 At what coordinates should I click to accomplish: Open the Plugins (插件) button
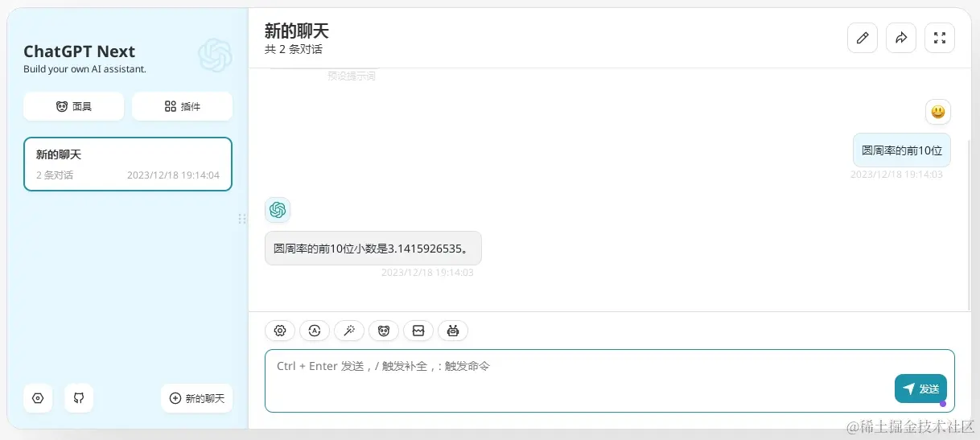click(182, 106)
